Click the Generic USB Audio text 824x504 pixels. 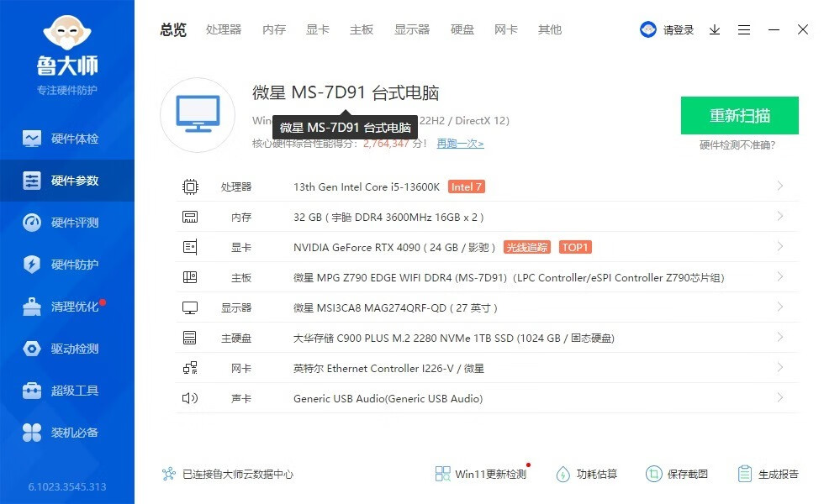pyautogui.click(x=388, y=398)
